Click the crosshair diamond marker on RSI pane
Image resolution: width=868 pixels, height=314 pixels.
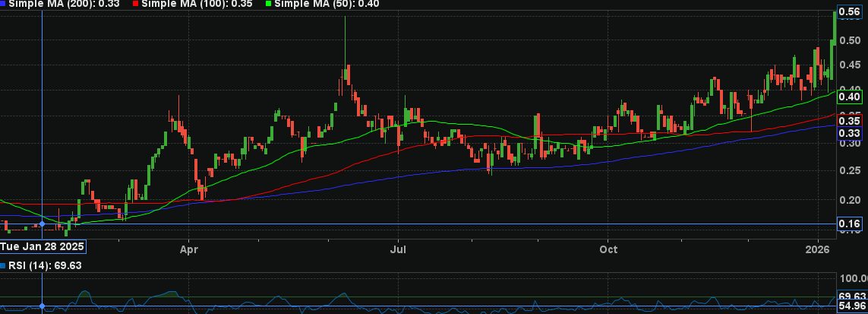click(42, 306)
